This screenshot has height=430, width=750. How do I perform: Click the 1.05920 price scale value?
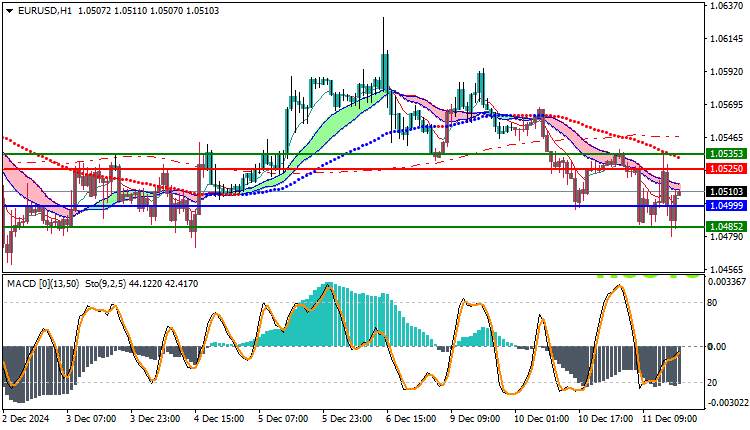pos(727,72)
